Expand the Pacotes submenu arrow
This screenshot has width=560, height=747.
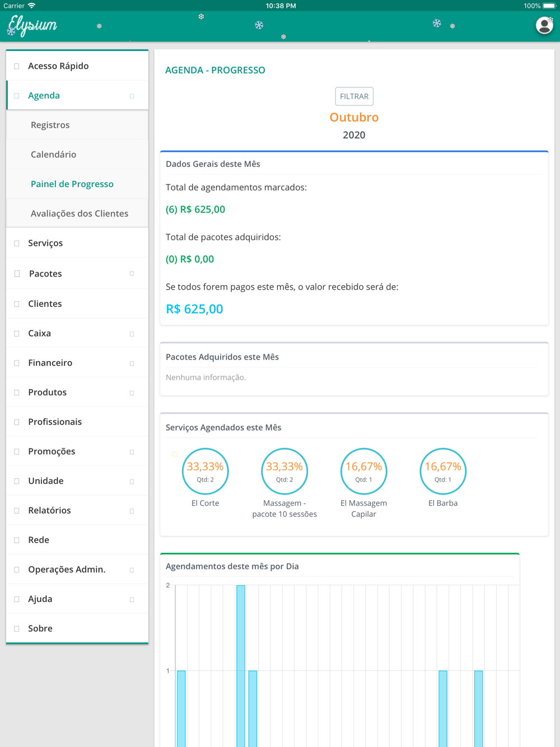click(x=132, y=274)
